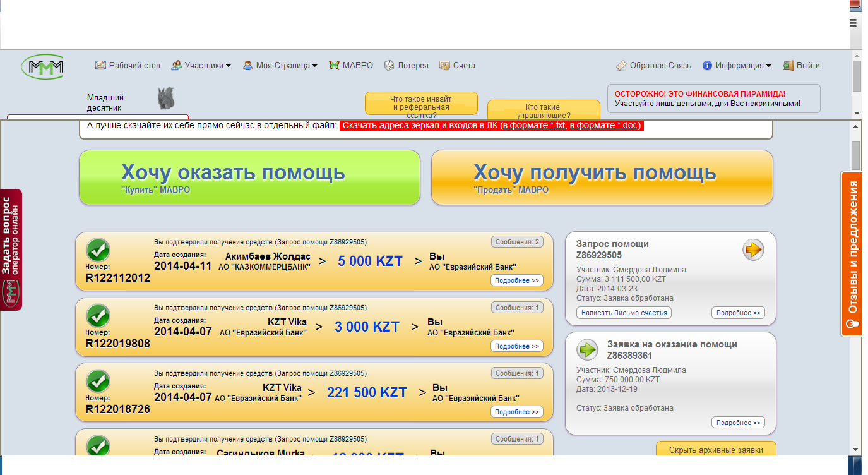The height and width of the screenshot is (475, 868).
Task: Click the Участники people icon
Action: [x=176, y=65]
